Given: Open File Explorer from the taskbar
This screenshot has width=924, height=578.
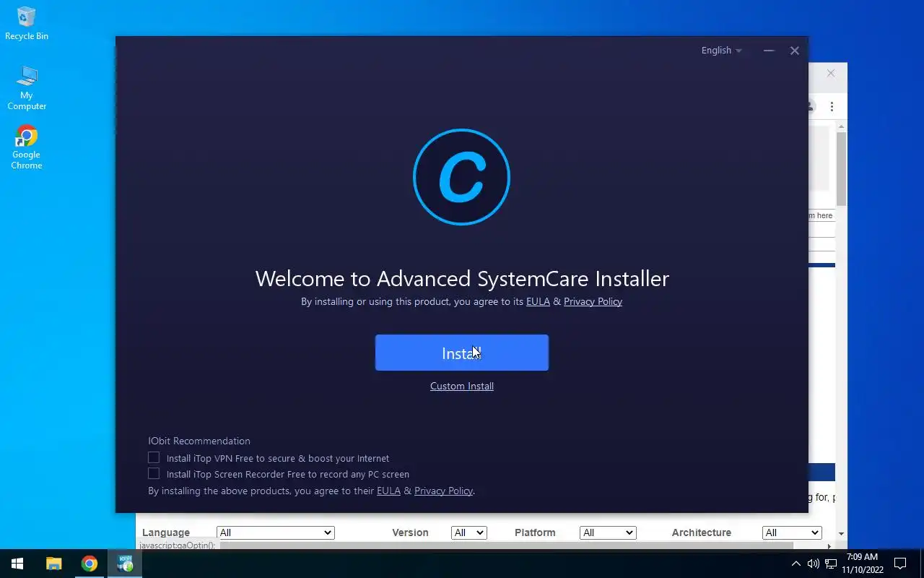Looking at the screenshot, I should click(x=54, y=564).
